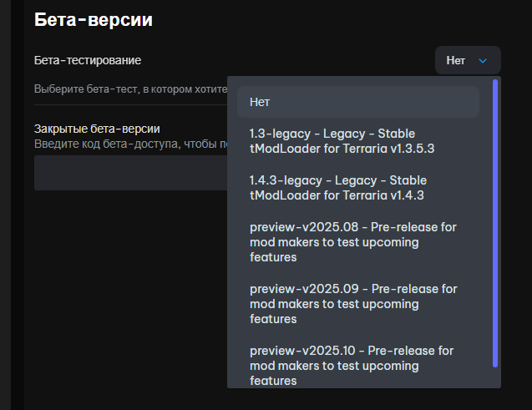This screenshot has height=410, width=532.
Task: Click the Бета-версии heading
Action: 93,20
